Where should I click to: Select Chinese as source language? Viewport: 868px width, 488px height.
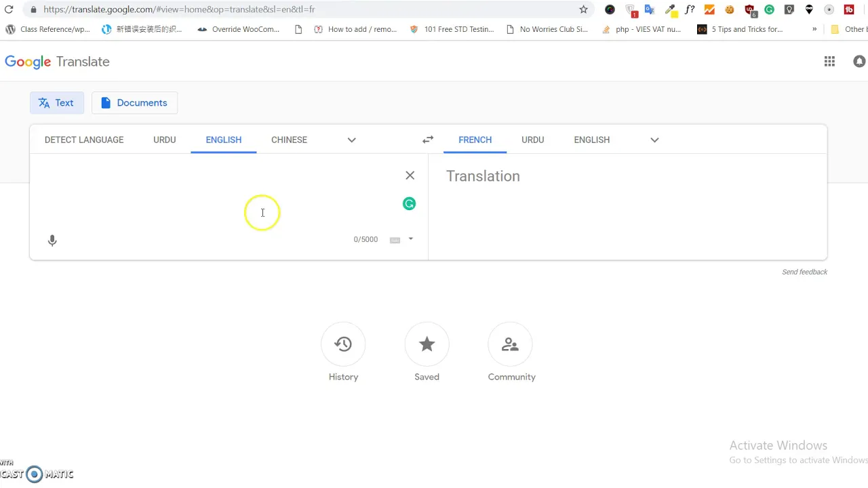[289, 140]
